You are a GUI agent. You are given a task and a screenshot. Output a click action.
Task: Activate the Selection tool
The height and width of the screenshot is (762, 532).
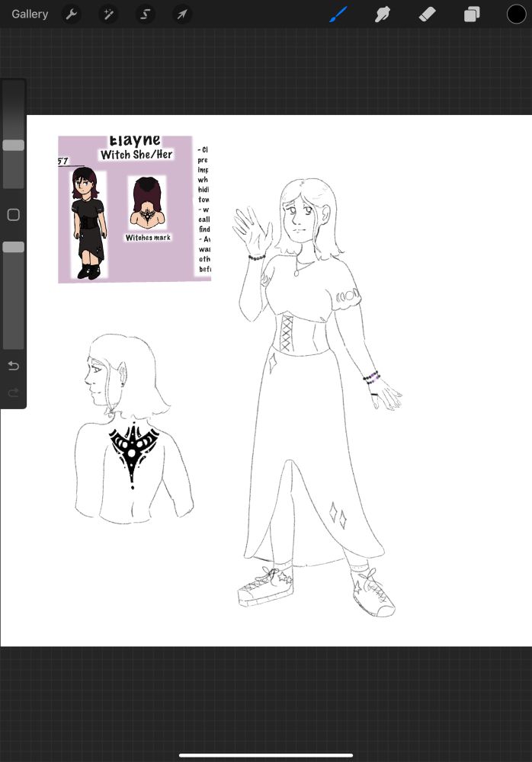tap(145, 14)
